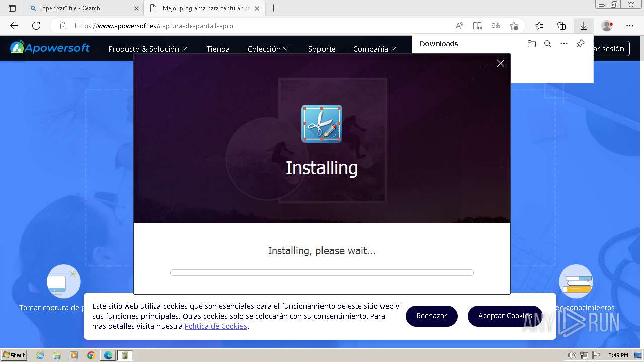
Task: View site information lock icon
Action: (63, 26)
